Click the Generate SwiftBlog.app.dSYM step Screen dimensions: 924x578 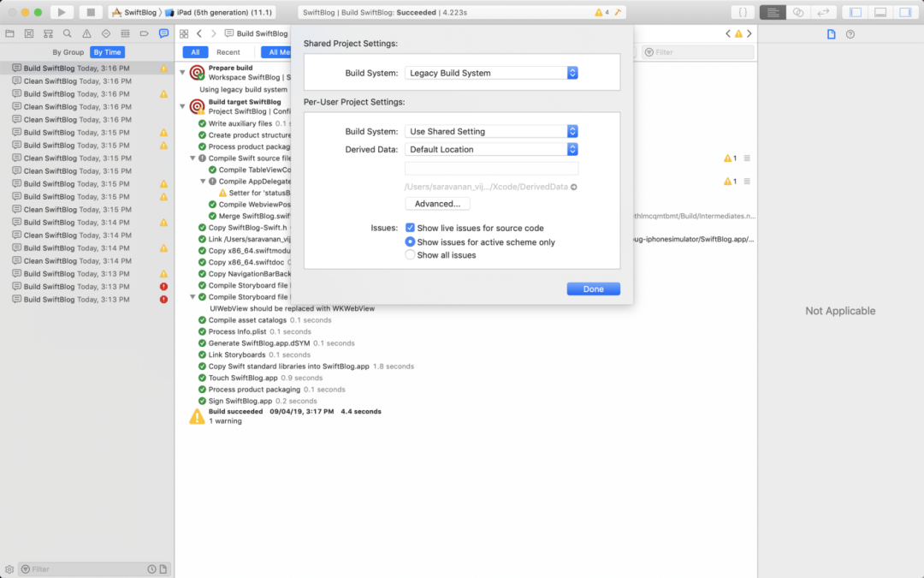pos(275,343)
